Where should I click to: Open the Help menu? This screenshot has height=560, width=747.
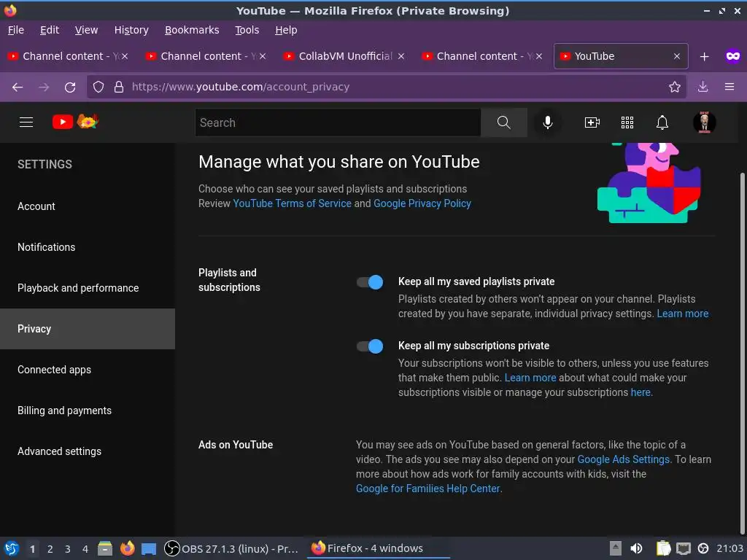(286, 30)
